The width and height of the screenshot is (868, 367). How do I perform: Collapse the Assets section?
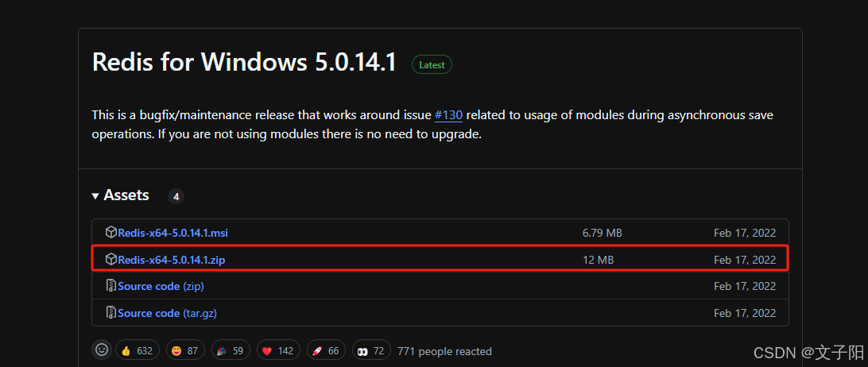[x=120, y=195]
